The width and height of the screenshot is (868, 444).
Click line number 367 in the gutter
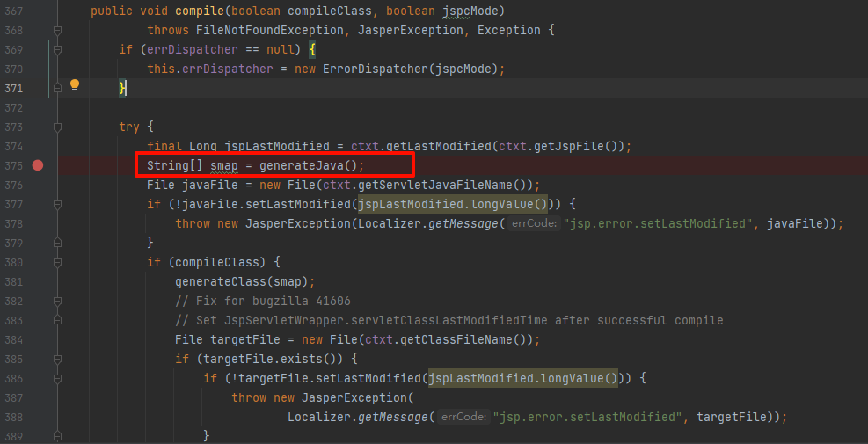point(13,11)
